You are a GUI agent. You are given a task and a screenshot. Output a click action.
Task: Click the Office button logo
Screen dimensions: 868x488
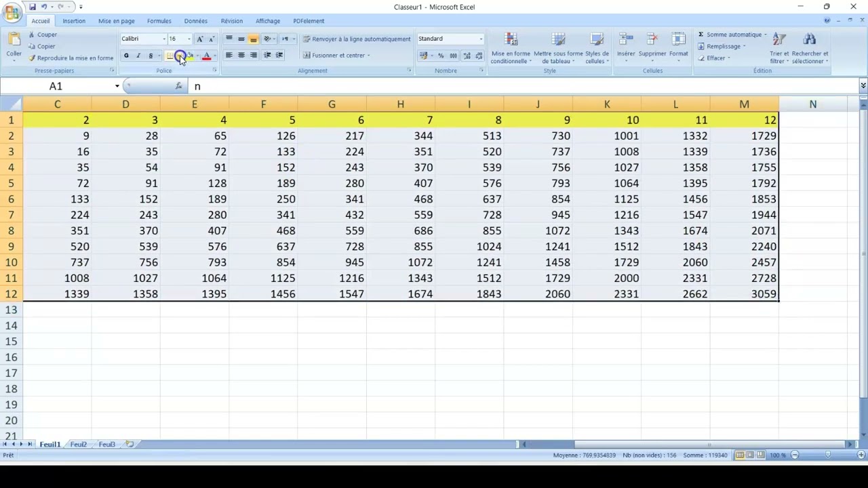point(12,13)
